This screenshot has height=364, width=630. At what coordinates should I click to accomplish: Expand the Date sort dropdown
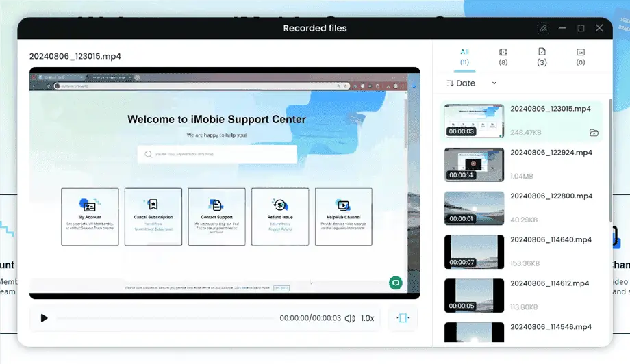494,83
